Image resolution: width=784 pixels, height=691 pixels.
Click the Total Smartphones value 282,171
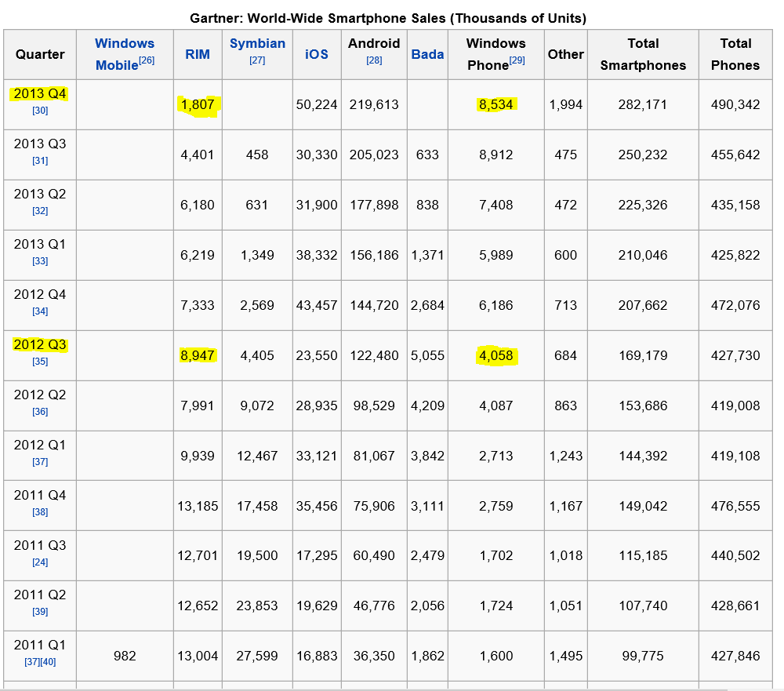[643, 105]
